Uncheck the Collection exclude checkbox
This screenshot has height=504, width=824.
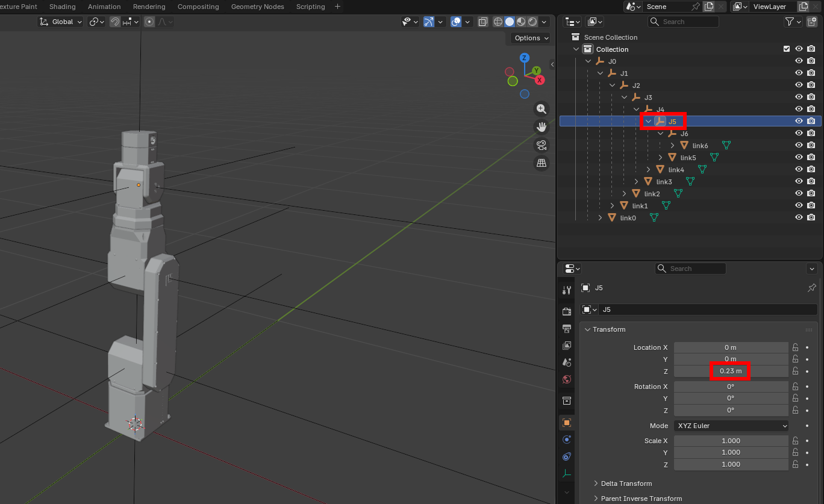[787, 49]
